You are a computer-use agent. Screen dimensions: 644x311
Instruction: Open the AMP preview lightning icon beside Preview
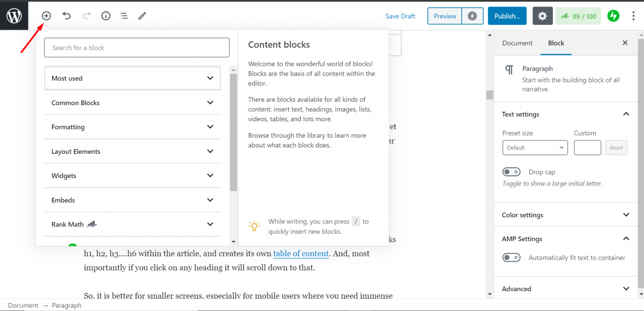click(472, 16)
